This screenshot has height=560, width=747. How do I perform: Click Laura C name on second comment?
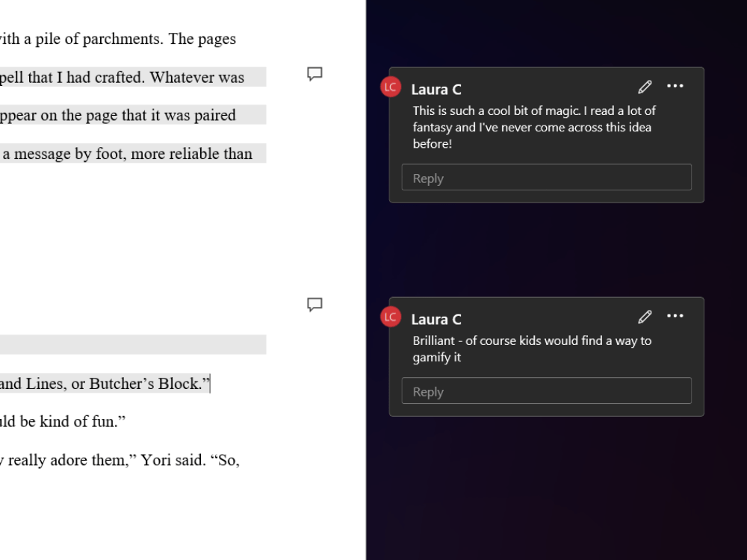pos(436,320)
